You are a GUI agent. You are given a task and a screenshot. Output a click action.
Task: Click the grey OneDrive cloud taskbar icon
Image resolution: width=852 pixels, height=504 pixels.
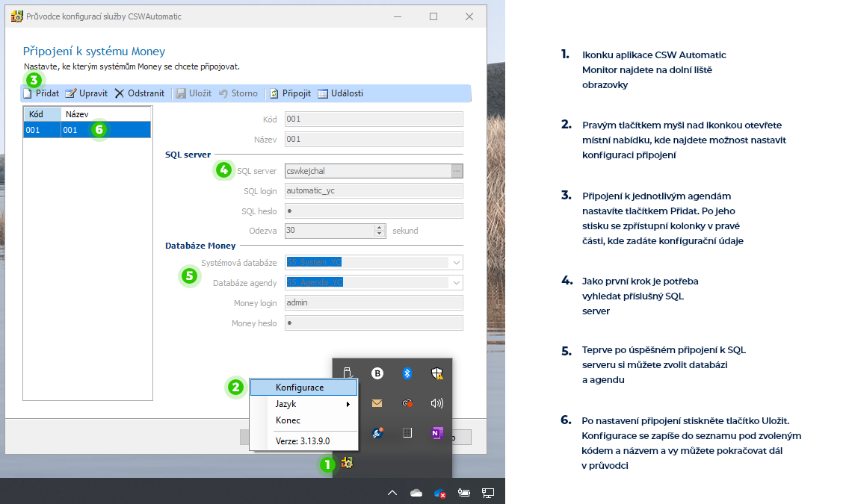(416, 493)
